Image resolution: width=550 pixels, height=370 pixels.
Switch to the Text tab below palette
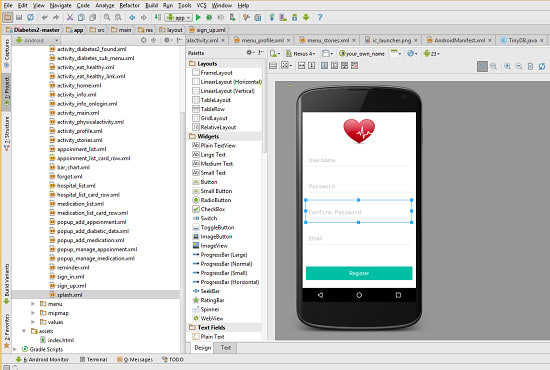226,348
